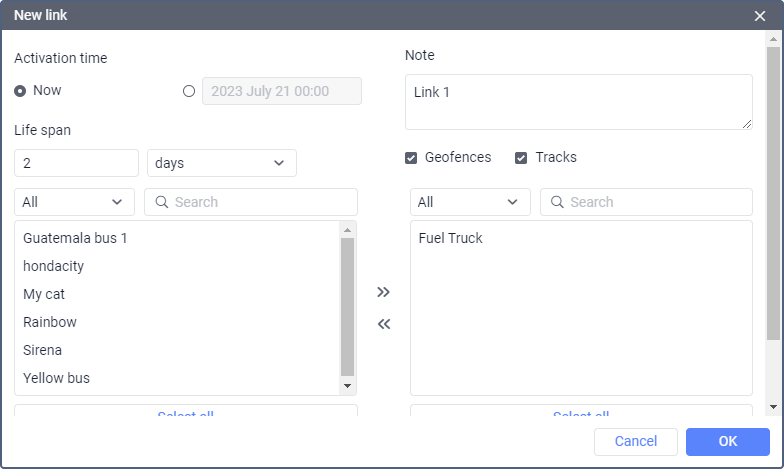Click the life span number field

coord(76,163)
